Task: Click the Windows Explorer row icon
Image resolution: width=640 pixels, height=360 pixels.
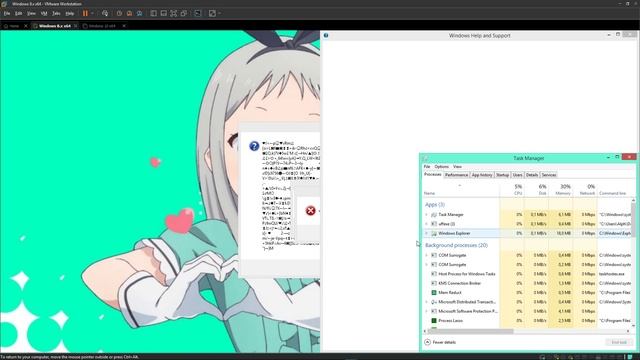Action: 434,233
